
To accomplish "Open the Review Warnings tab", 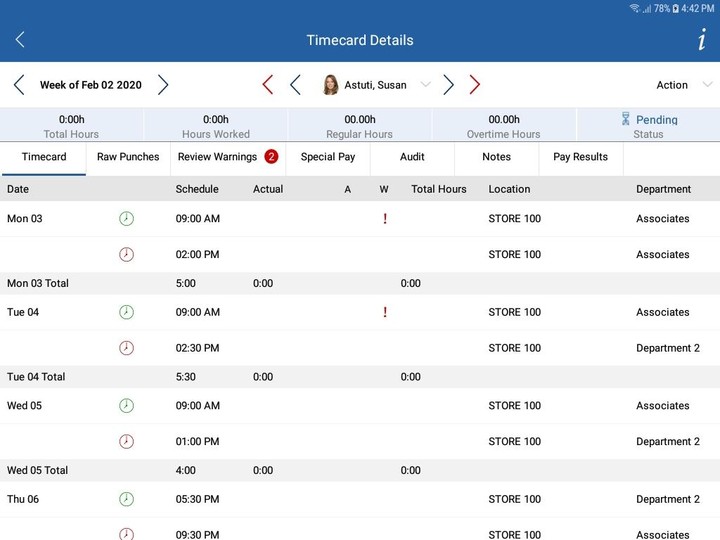I will pyautogui.click(x=227, y=157).
